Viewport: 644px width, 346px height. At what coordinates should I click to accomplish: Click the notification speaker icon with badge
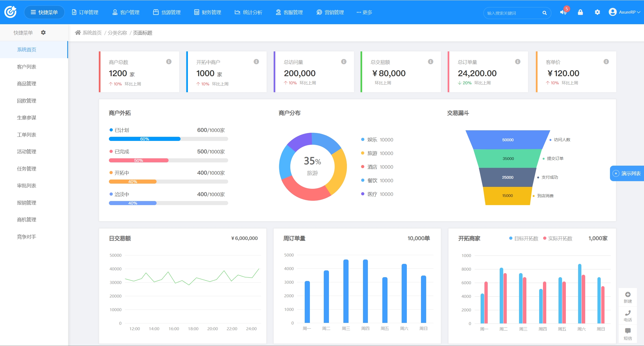tap(563, 12)
